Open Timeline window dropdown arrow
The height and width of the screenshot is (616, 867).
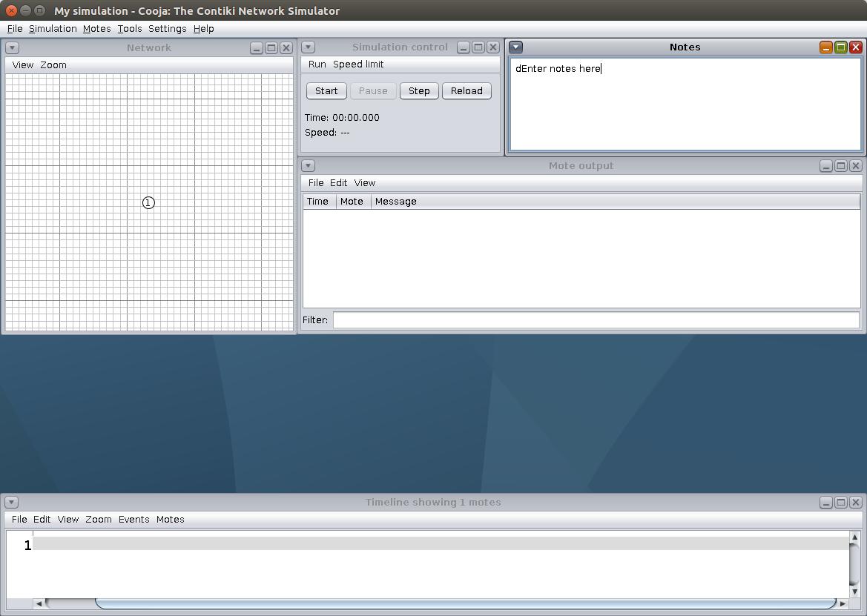tap(12, 502)
